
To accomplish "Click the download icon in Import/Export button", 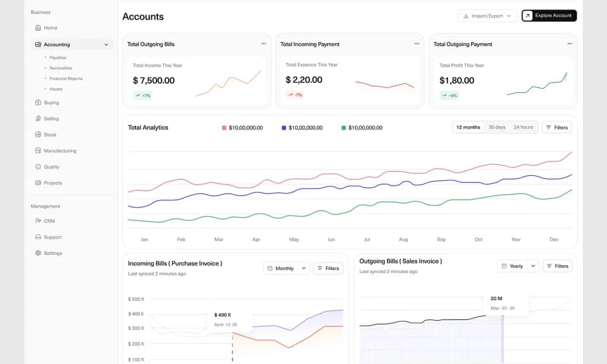I will pyautogui.click(x=466, y=16).
